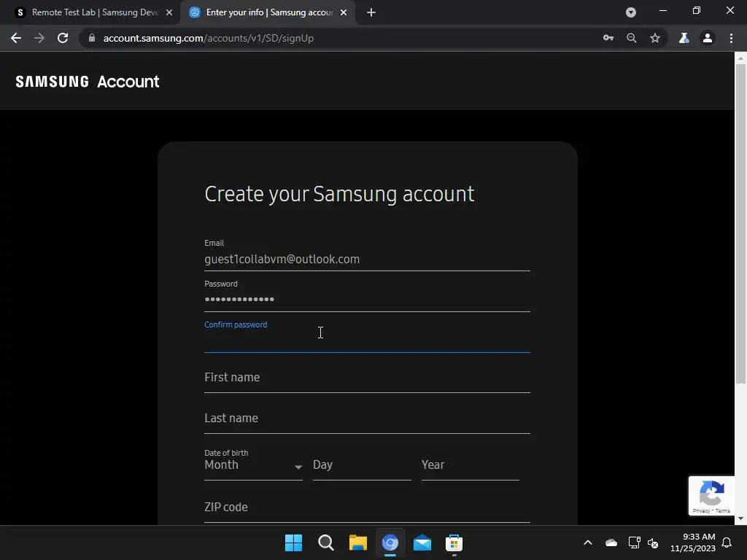Open the Chrome profile avatar menu
747x560 pixels.
point(708,38)
